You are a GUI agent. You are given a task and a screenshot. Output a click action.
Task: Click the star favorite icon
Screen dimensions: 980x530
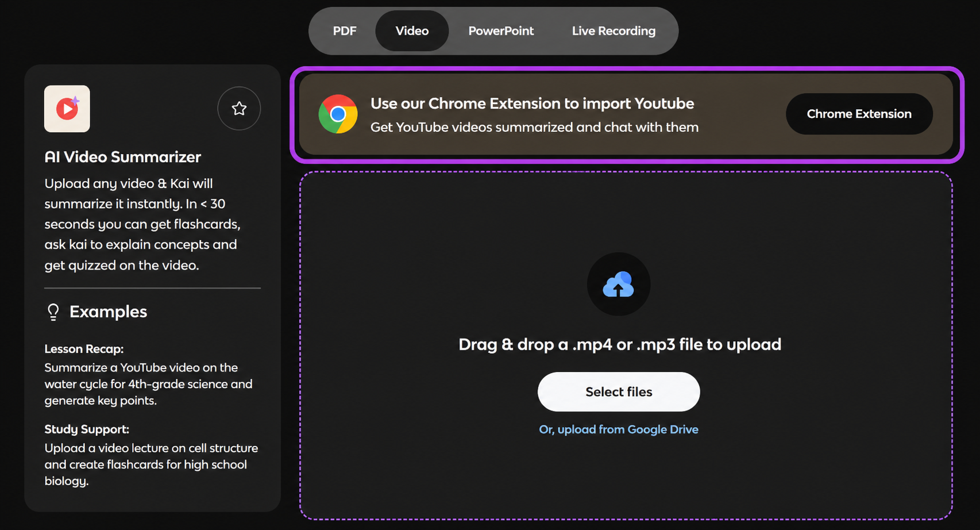(x=239, y=109)
